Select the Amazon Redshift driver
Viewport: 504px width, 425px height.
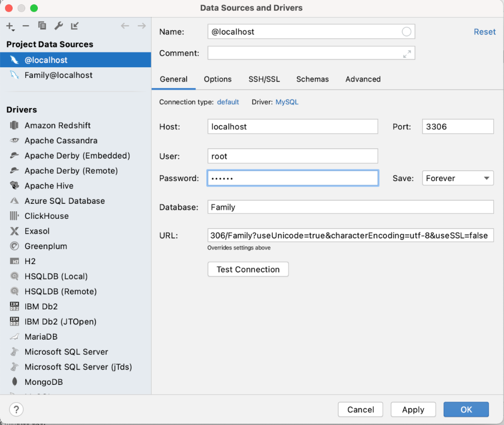click(x=57, y=125)
